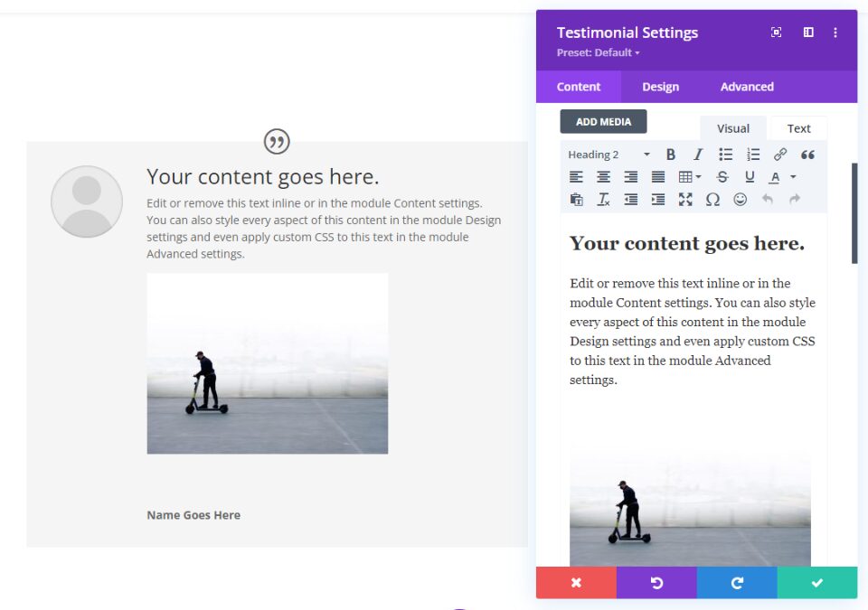
Task: Click the ADD MEDIA button
Action: click(603, 122)
